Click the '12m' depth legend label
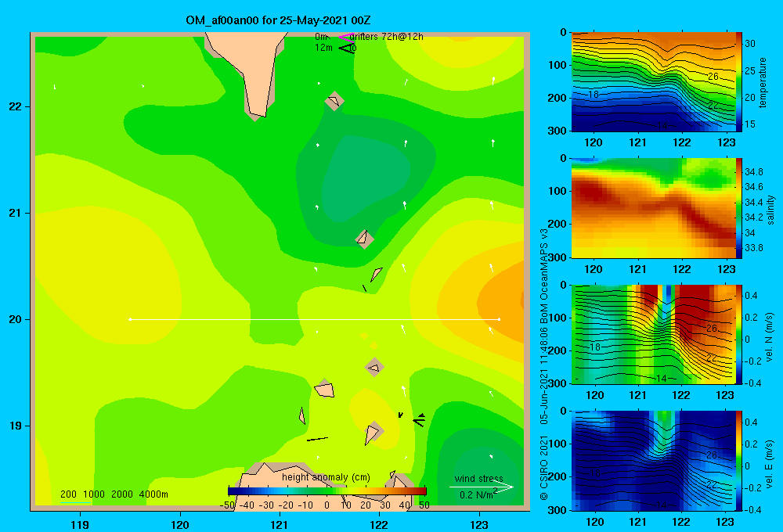This screenshot has width=783, height=532. coord(323,48)
